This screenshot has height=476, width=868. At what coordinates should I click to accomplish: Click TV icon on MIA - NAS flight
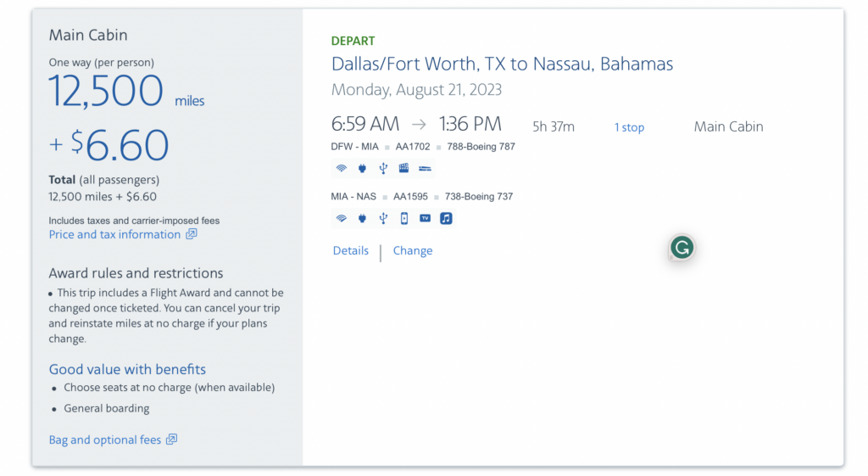pyautogui.click(x=425, y=218)
